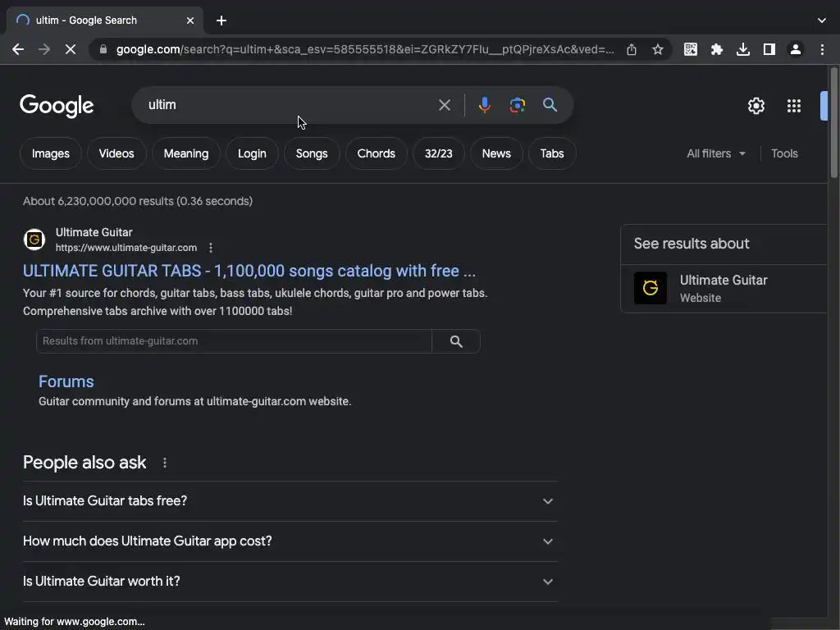
Task: Click the page vertical scrollbar
Action: point(833,123)
